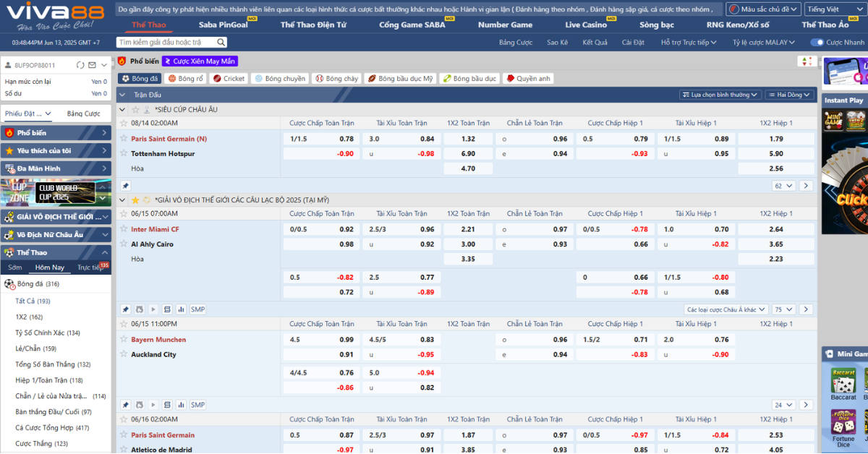Open the Tỷ lệ cược MALAY odds dropdown
868x454 pixels.
[x=765, y=43]
